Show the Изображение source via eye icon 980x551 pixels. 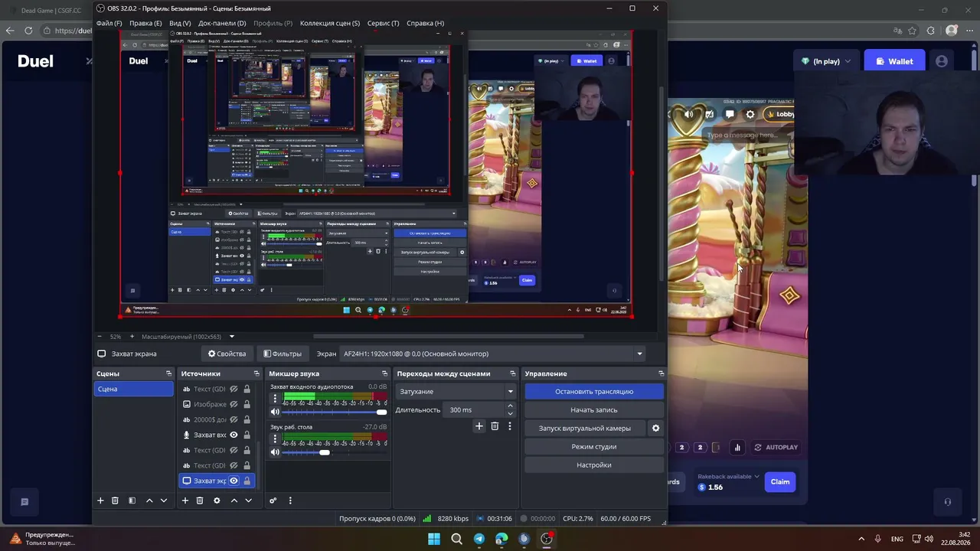point(234,404)
